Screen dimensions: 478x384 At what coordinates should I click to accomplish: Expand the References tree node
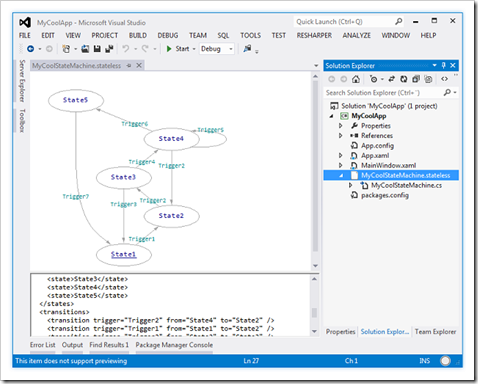[x=340, y=136]
